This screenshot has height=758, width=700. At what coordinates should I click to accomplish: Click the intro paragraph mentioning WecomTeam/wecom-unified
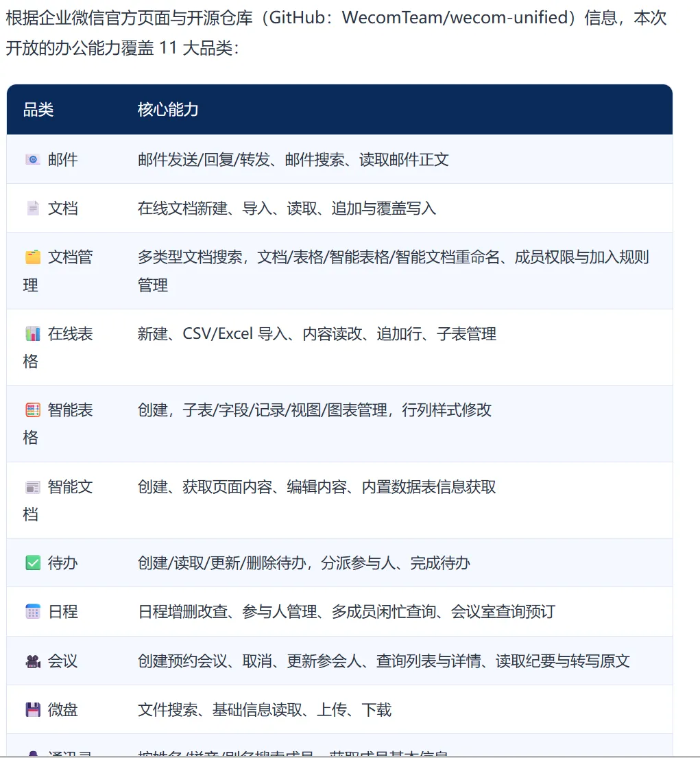point(336,33)
